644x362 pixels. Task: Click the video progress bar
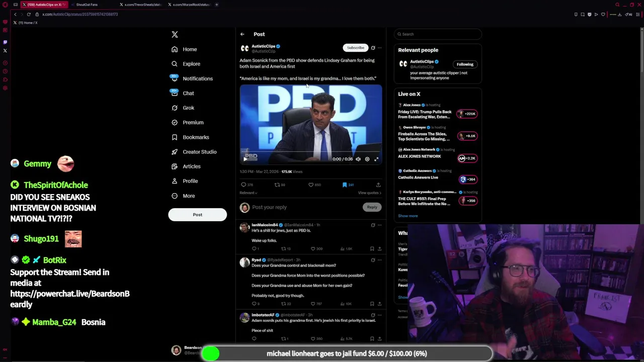pyautogui.click(x=310, y=152)
